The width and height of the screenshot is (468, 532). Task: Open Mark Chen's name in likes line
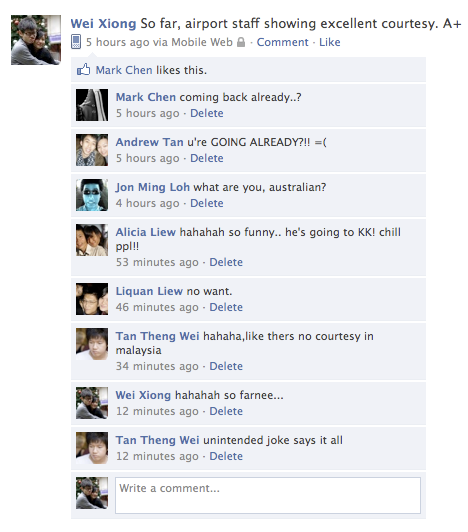[124, 70]
